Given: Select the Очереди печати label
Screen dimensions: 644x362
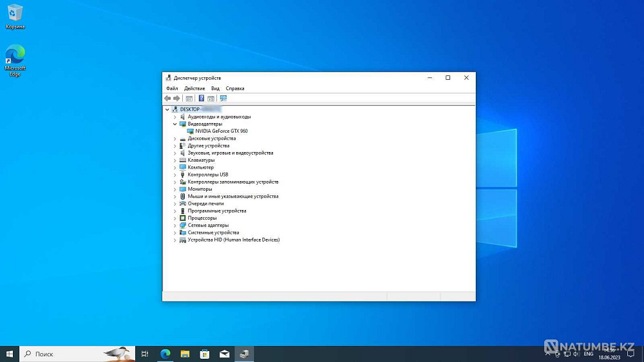Looking at the screenshot, I should coord(206,204).
